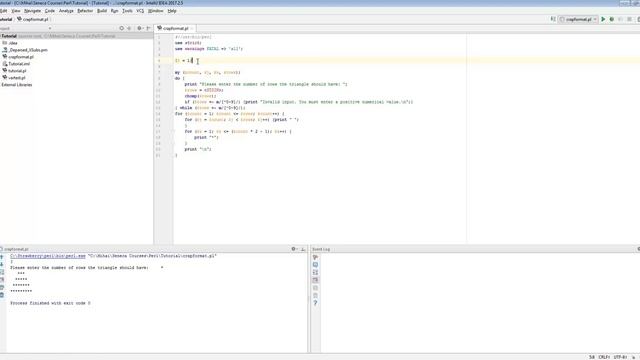This screenshot has height=360, width=640.
Task: Open the Window menu
Action: click(156, 11)
